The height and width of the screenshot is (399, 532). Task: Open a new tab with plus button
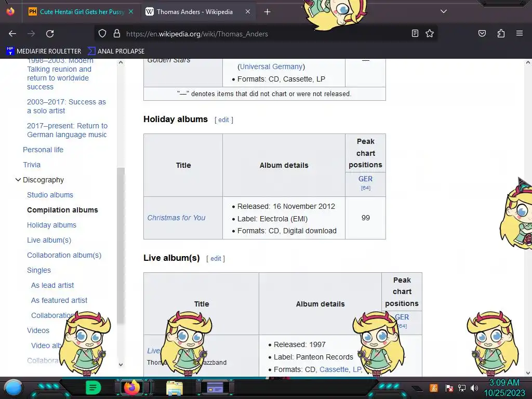(268, 12)
